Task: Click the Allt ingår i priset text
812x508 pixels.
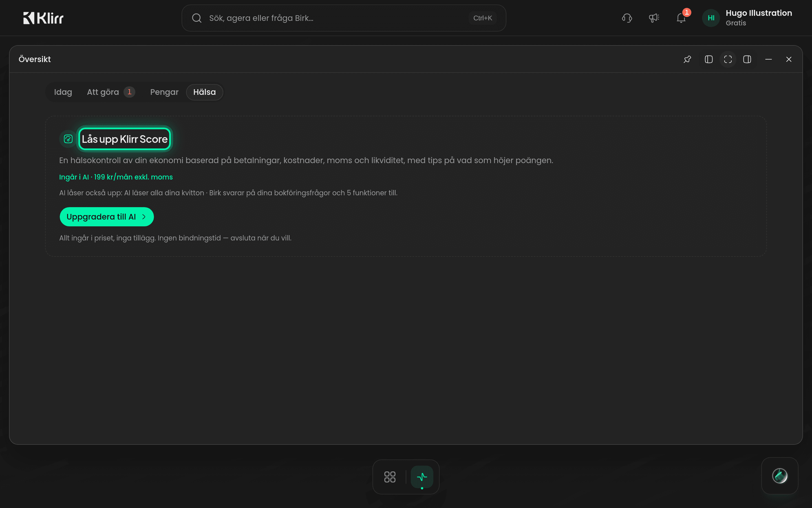Action: point(175,238)
